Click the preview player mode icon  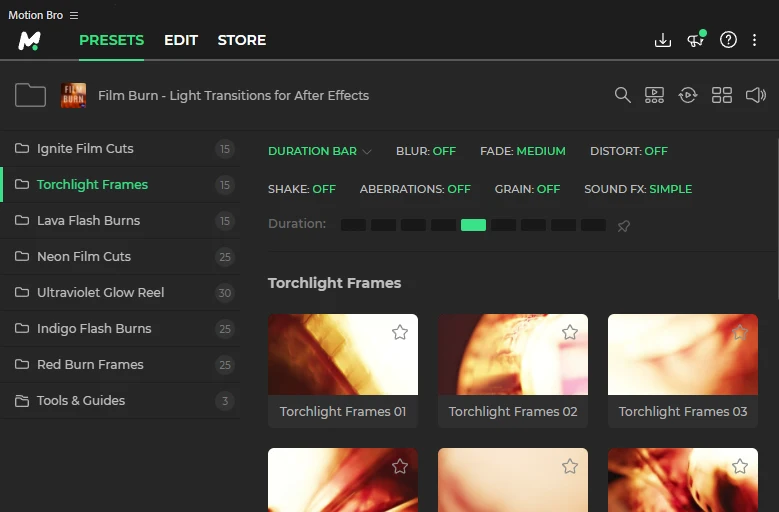click(654, 95)
